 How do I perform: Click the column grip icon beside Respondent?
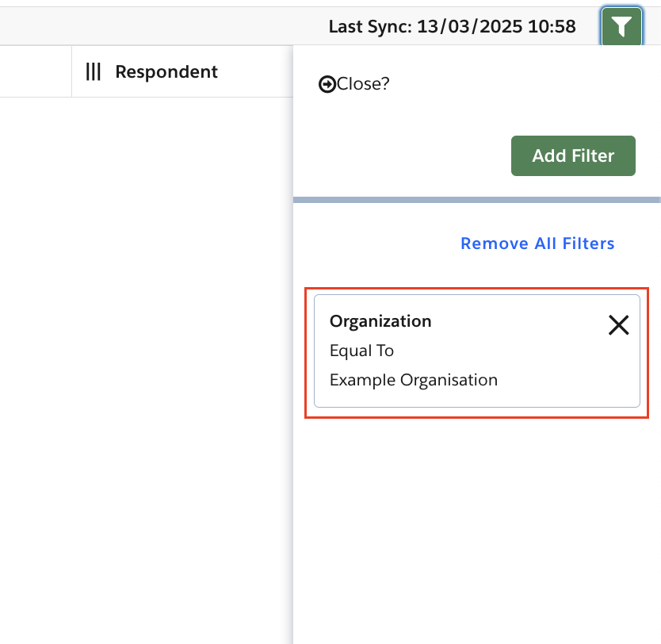[93, 71]
